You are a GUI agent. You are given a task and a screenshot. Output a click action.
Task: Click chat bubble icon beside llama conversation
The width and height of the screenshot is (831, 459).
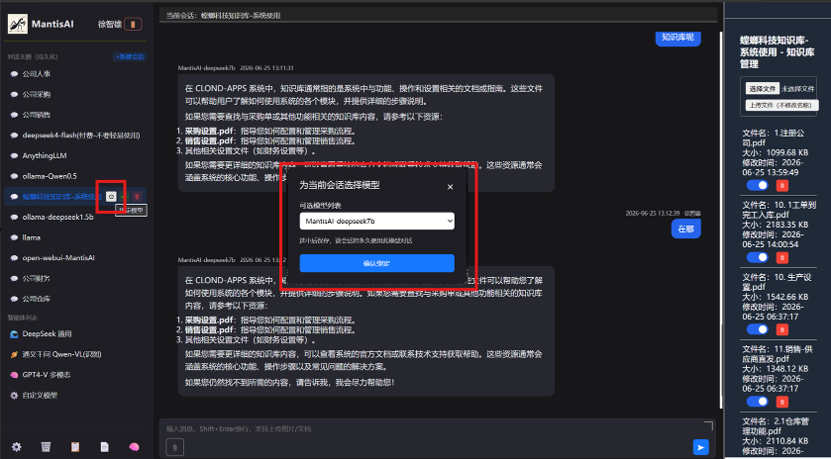coord(14,237)
